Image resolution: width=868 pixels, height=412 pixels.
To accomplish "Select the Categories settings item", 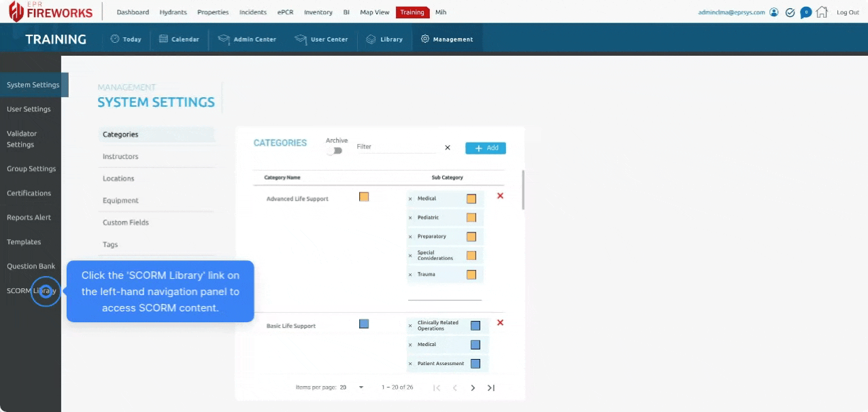I will (156, 135).
